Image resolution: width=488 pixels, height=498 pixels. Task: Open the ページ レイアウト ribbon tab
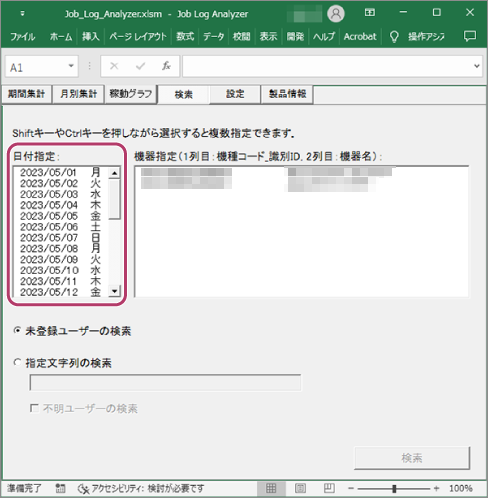coord(138,36)
